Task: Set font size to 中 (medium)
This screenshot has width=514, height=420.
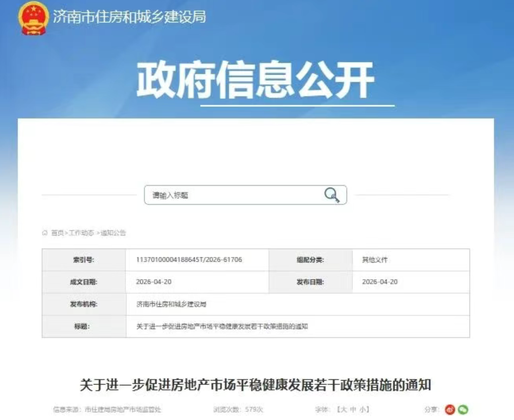Action: click(353, 409)
